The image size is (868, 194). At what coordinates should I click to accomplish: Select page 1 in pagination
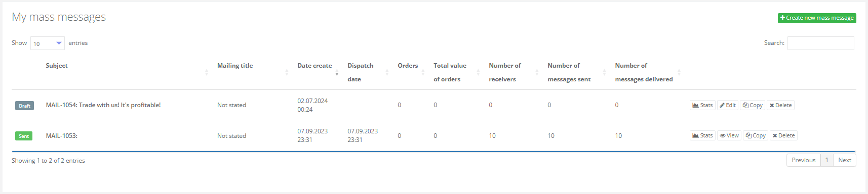[x=826, y=160]
